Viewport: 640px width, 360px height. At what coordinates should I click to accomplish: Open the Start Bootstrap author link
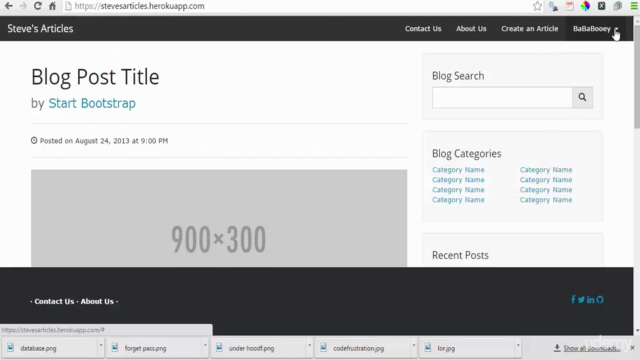tap(92, 103)
